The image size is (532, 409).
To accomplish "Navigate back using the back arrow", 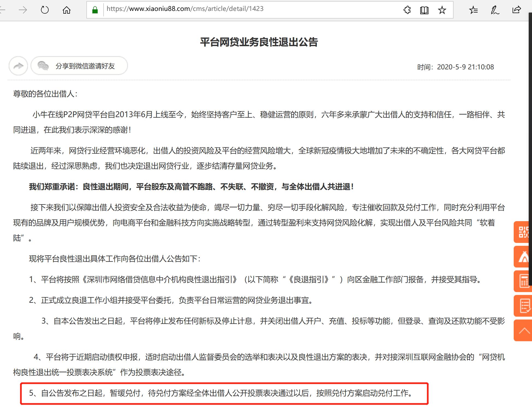I will pyautogui.click(x=2, y=10).
